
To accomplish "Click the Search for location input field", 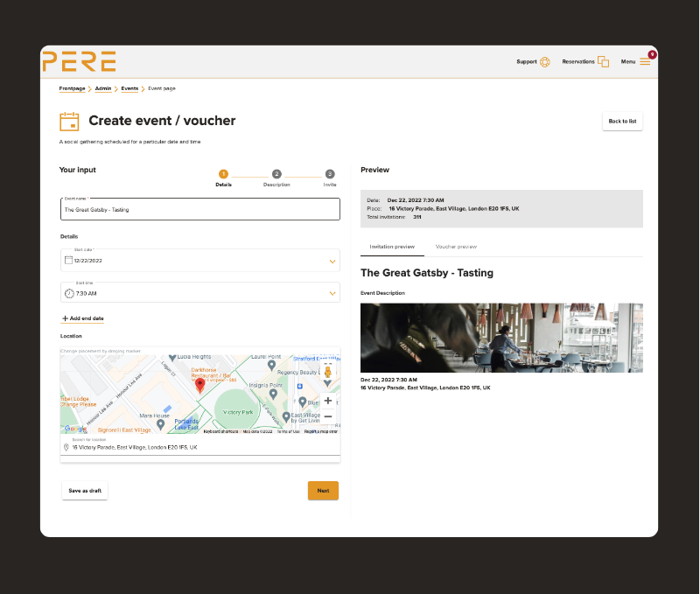I will (x=200, y=447).
